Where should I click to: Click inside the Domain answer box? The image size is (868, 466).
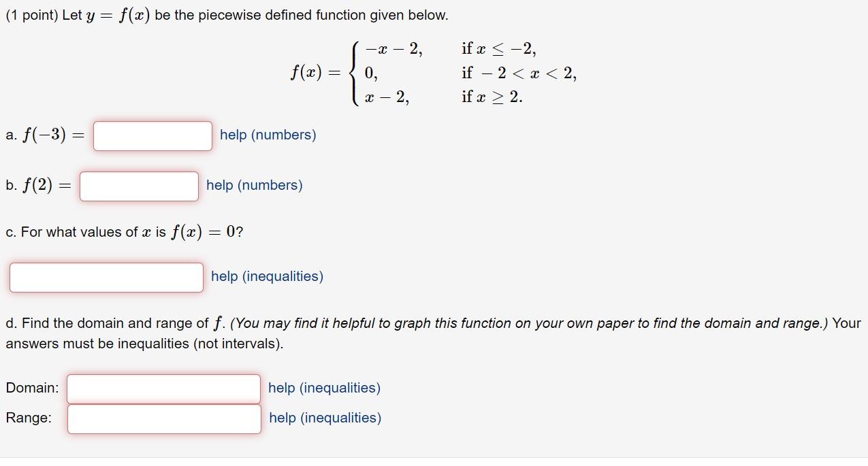[163, 388]
